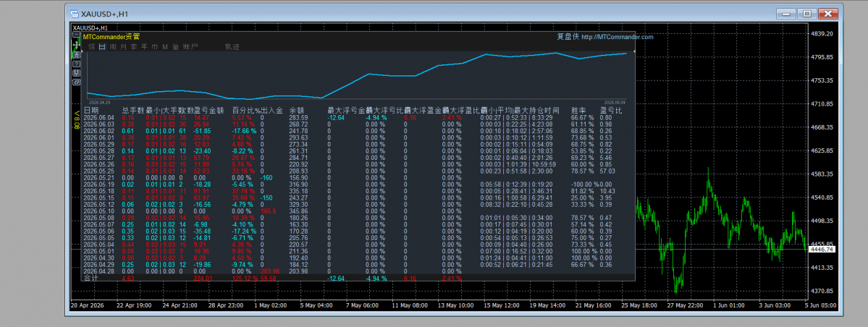Open the 账户 account tab
Screen dimensions: 868x327
click(190, 47)
